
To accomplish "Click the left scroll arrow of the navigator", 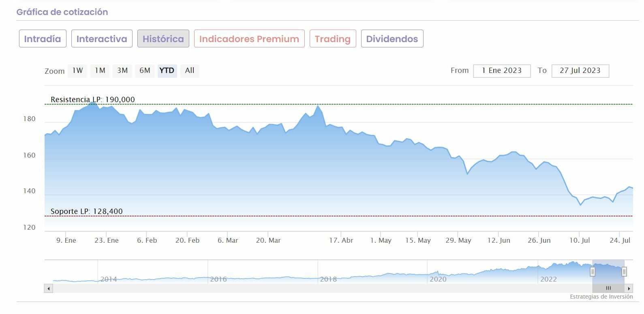I will 49,288.
